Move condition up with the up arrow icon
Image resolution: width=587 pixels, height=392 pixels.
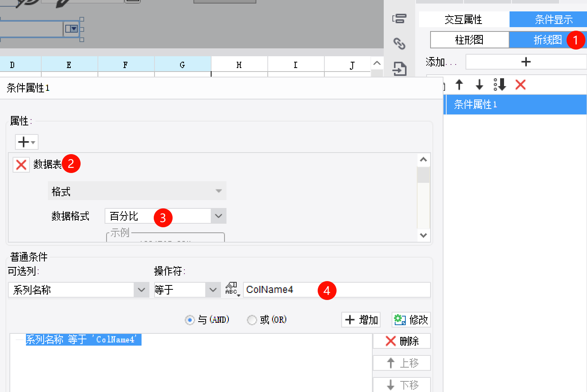(x=459, y=85)
